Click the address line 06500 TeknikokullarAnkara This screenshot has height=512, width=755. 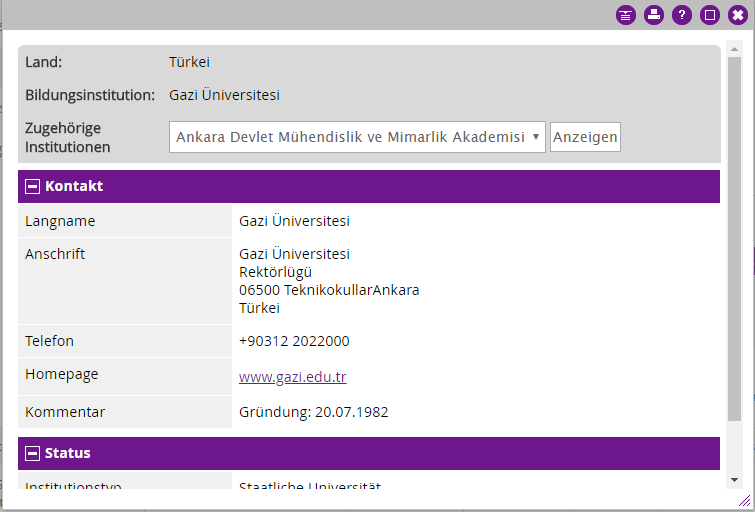tap(329, 290)
